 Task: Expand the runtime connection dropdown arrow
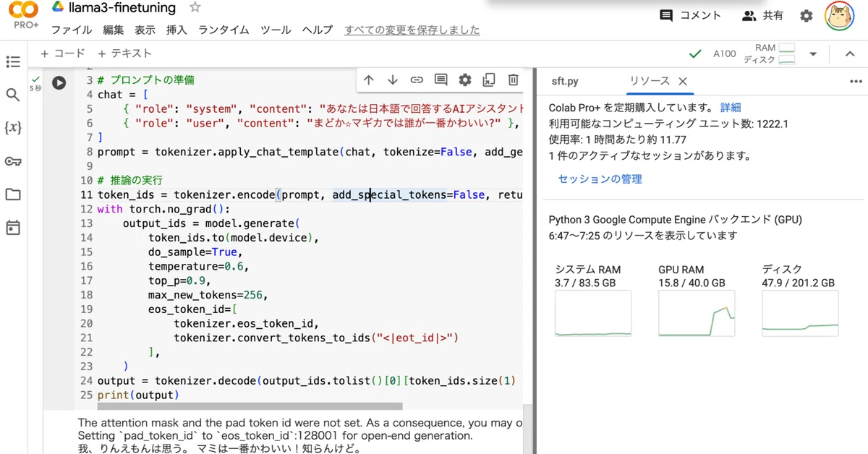(813, 54)
